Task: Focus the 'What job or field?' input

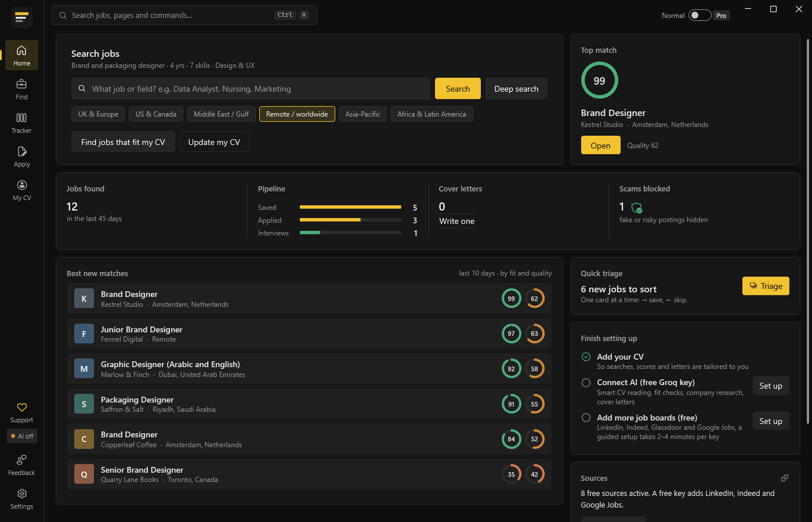Action: (251, 89)
